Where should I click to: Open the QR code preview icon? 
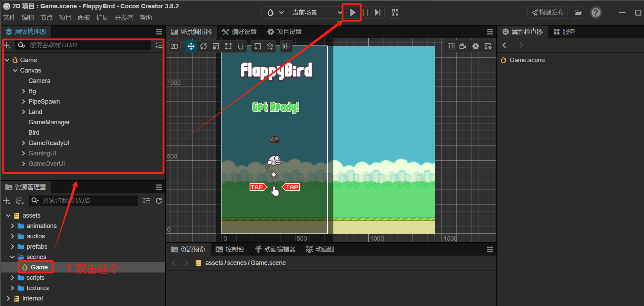click(395, 12)
